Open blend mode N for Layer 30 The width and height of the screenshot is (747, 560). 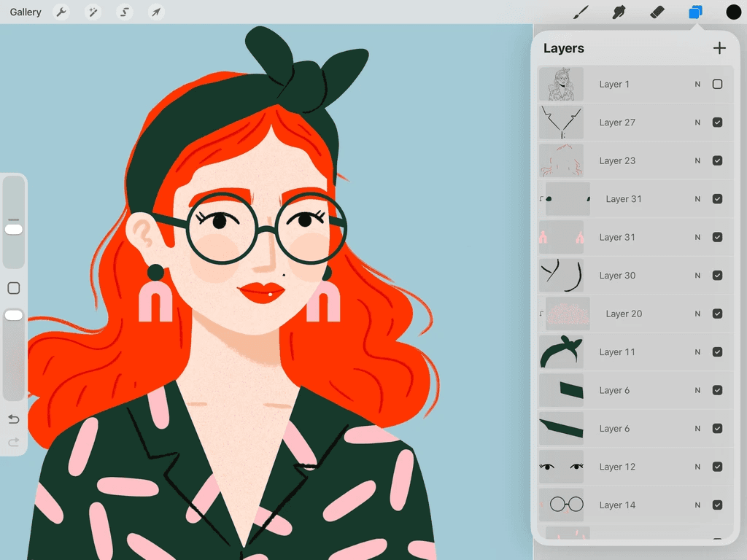click(x=697, y=275)
